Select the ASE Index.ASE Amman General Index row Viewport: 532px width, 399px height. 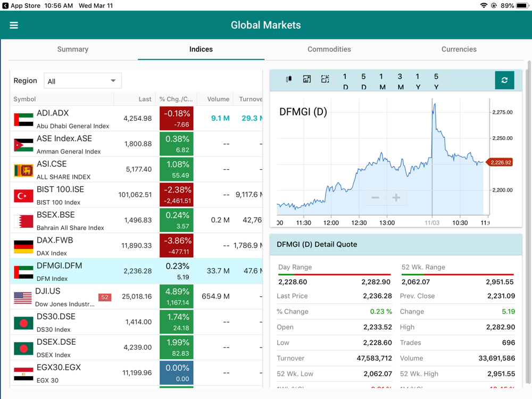[136, 144]
